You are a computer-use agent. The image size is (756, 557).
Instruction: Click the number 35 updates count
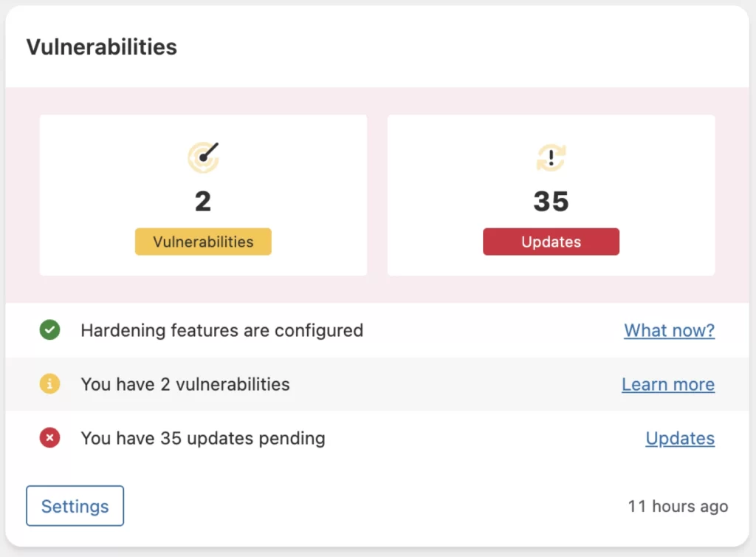point(551,201)
